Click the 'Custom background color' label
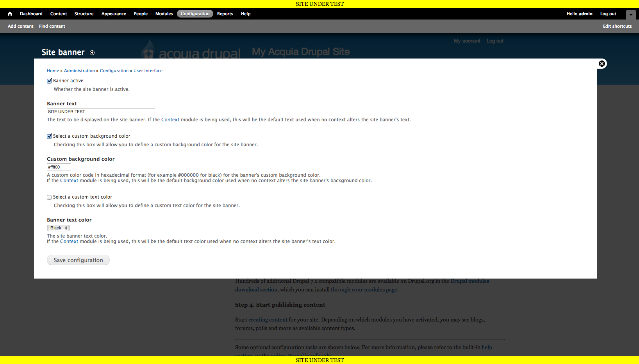Image resolution: width=639 pixels, height=364 pixels. click(x=81, y=159)
